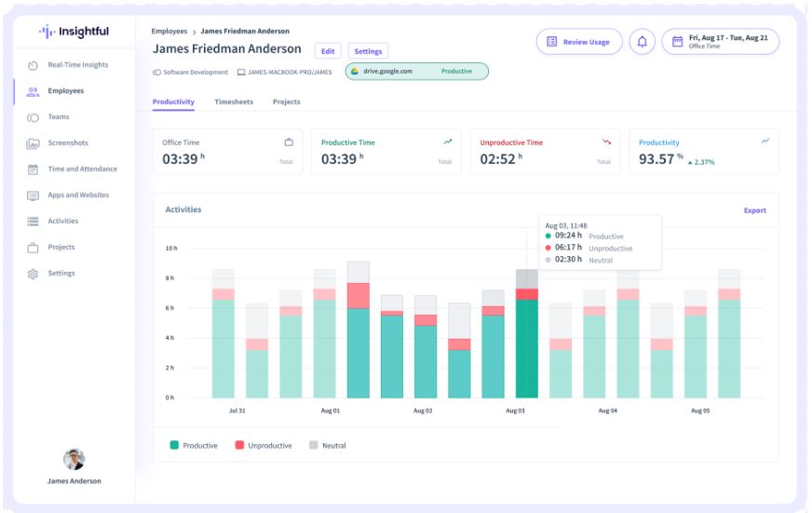Viewport: 812px width, 513px height.
Task: Click the Apps and Websites monitor icon
Action: [33, 196]
